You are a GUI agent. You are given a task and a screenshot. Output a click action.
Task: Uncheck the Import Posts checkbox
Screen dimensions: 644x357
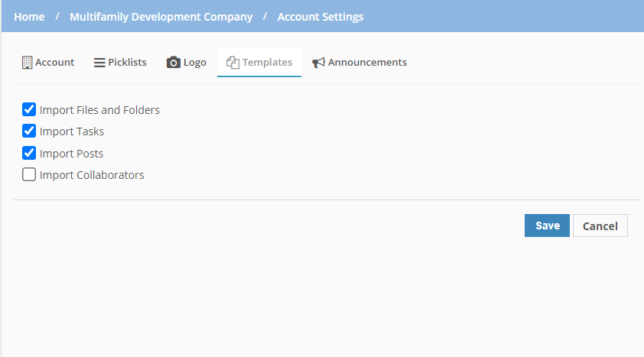(x=29, y=153)
